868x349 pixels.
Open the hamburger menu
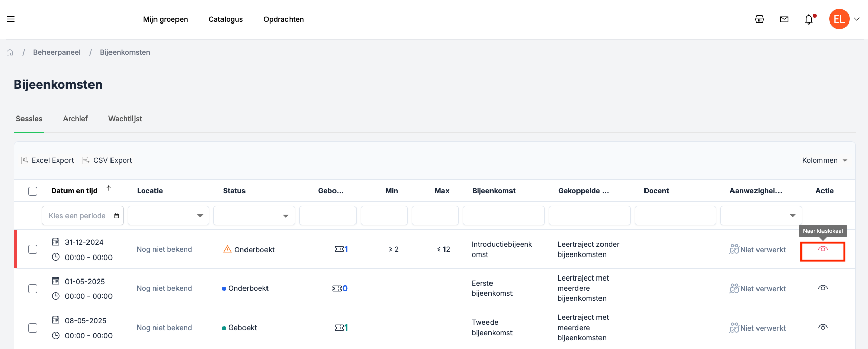[11, 19]
